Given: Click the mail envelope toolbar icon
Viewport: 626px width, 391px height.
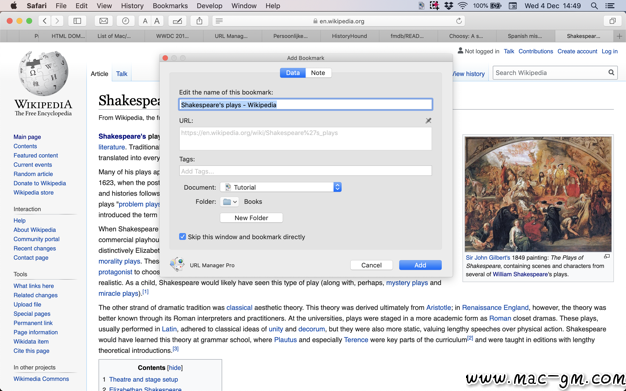Looking at the screenshot, I should (103, 21).
